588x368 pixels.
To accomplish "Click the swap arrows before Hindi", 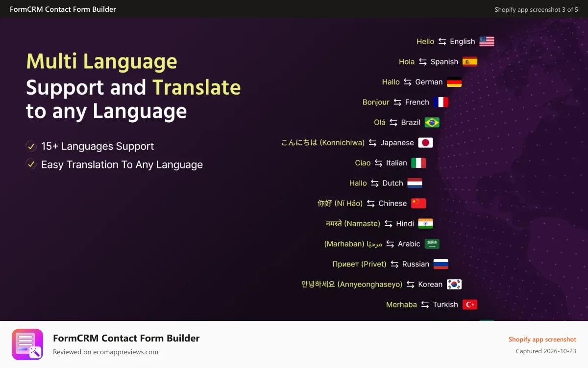I will pyautogui.click(x=388, y=224).
